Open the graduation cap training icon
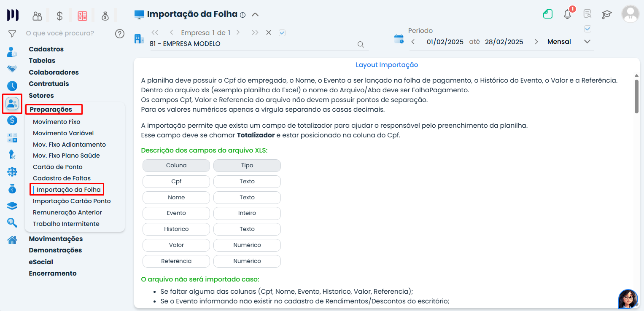The image size is (644, 311). point(606,14)
